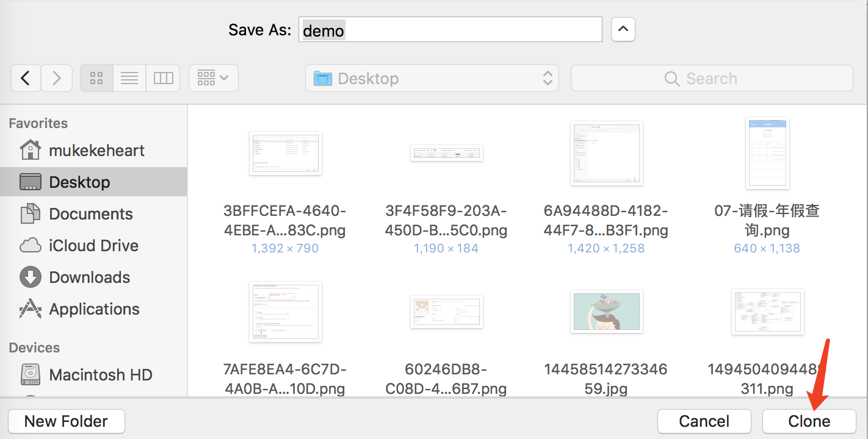The image size is (868, 439).
Task: Go back with the left arrow button
Action: point(26,78)
